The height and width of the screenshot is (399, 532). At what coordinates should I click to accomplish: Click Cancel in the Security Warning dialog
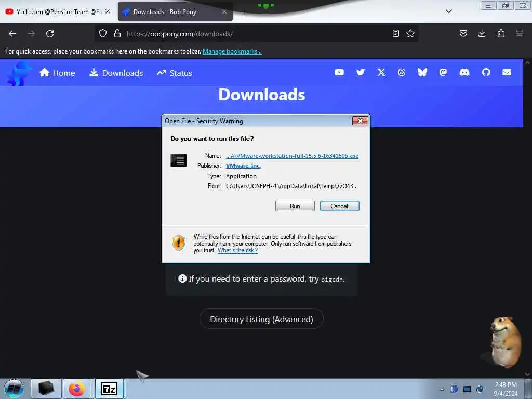pyautogui.click(x=339, y=206)
